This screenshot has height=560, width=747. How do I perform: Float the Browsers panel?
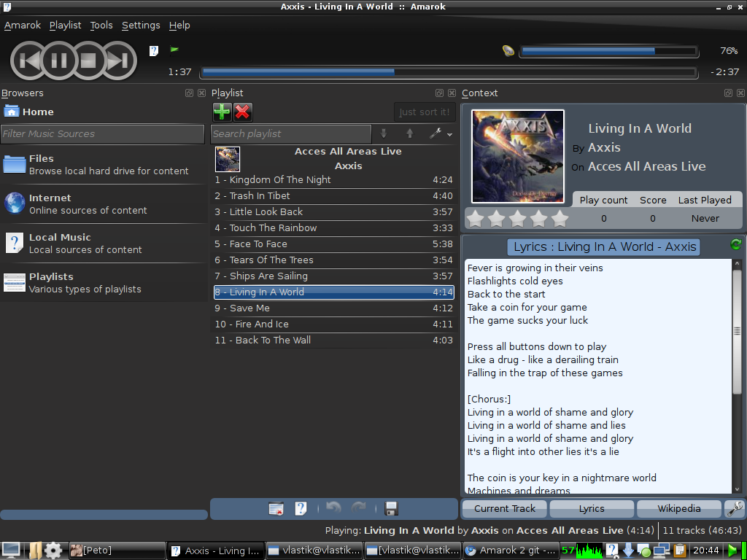[x=189, y=93]
